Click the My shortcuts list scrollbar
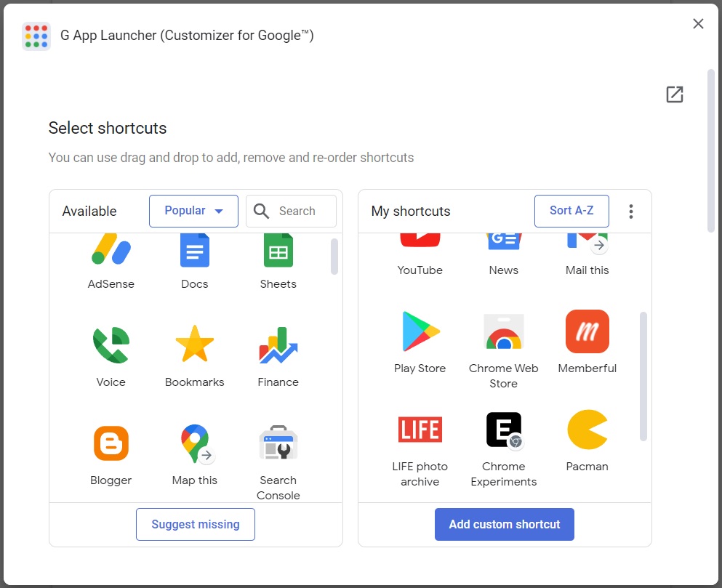This screenshot has height=588, width=722. click(643, 376)
